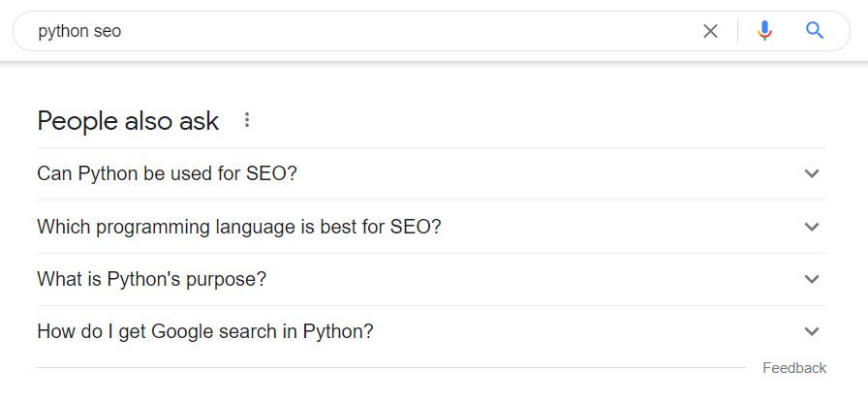868x402 pixels.
Task: Clear the search query with the X icon
Action: click(710, 31)
